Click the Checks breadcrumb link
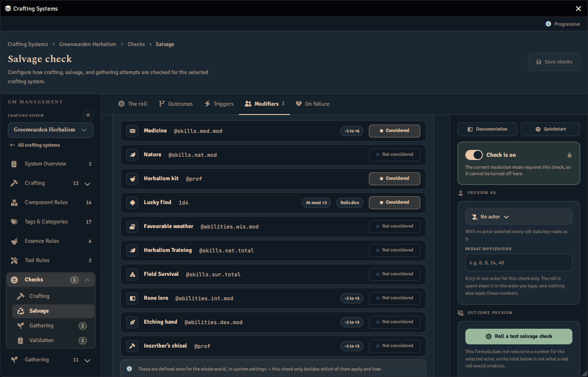Screen dimensions: 588x377 136,44
